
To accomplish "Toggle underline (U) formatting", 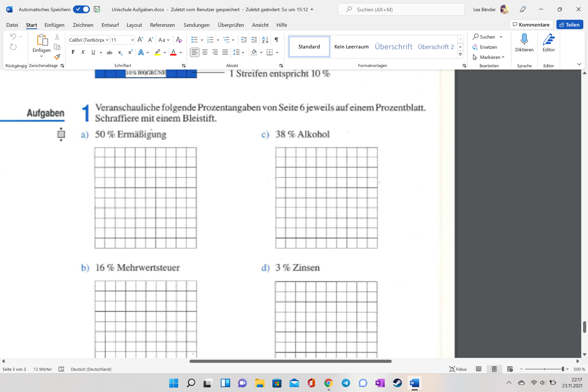I will pyautogui.click(x=93, y=52).
